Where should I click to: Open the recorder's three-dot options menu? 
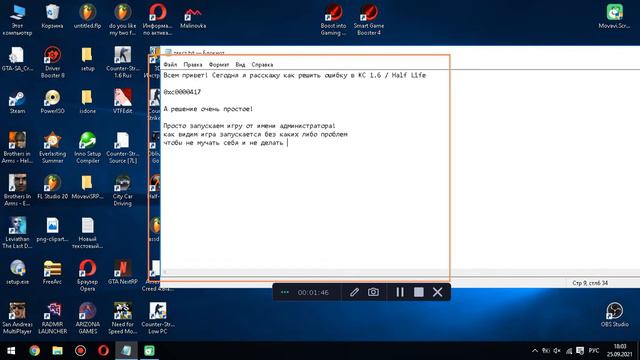coord(285,292)
